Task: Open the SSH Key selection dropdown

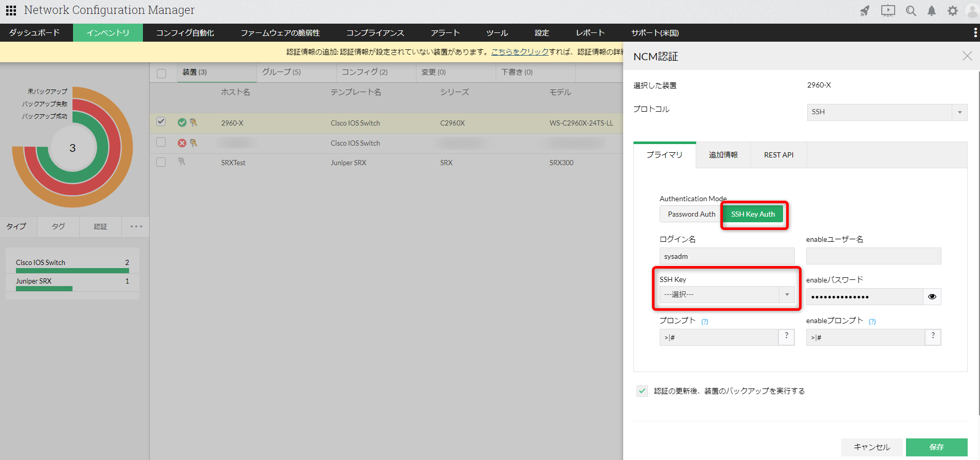Action: click(787, 294)
